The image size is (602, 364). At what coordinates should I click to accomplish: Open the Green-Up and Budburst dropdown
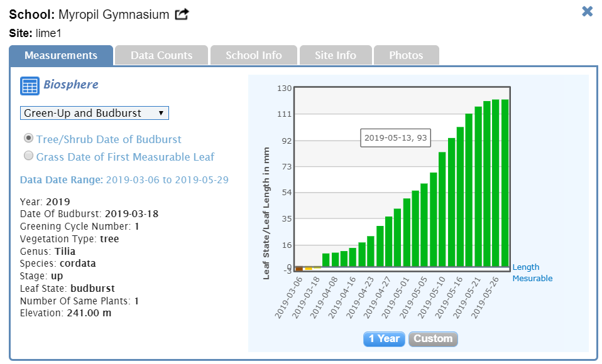point(94,113)
